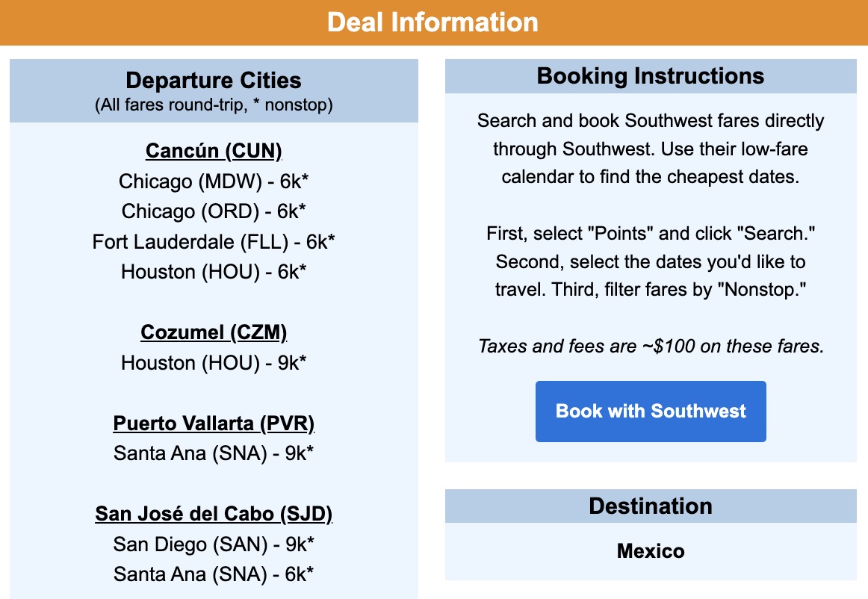Select the Deal Information title banner
Image resolution: width=868 pixels, height=599 pixels.
point(434,22)
